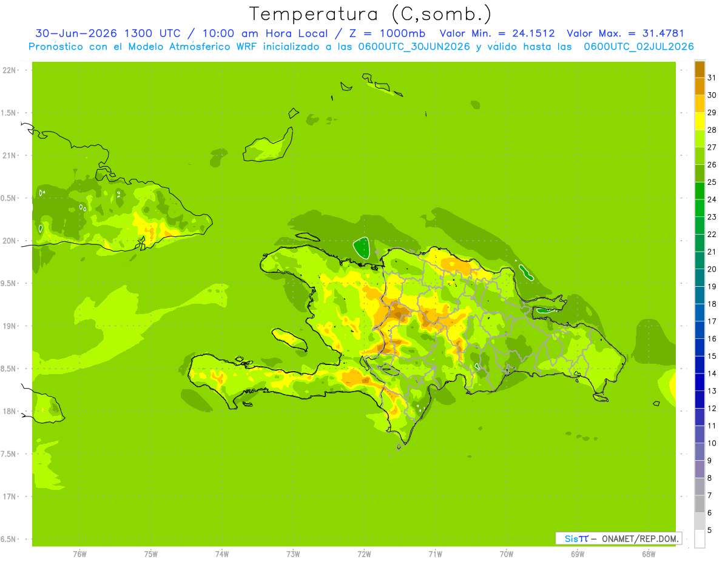Viewport: 728px width, 562px height.
Task: Select the '73W' longitude label
Action: [x=293, y=554]
